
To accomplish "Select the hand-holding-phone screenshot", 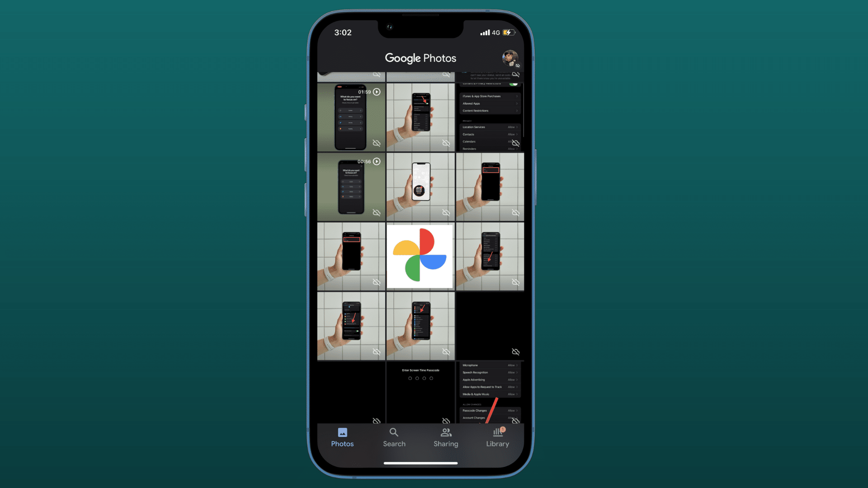I will (x=420, y=186).
